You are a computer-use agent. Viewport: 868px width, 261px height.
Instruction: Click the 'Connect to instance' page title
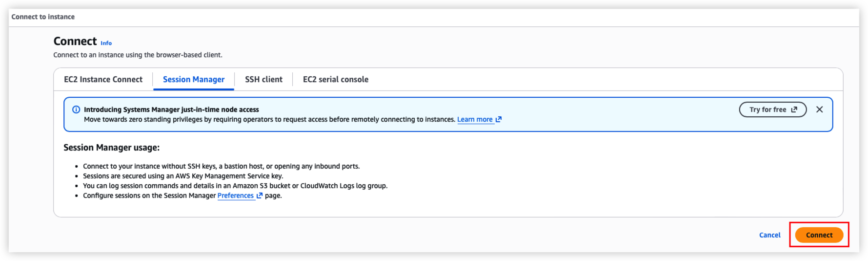coord(43,17)
